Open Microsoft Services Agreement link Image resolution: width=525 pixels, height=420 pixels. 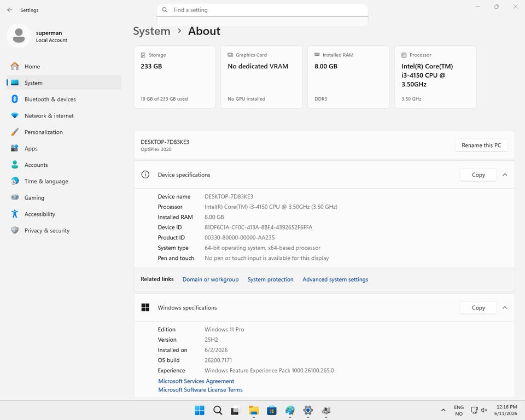(x=196, y=381)
